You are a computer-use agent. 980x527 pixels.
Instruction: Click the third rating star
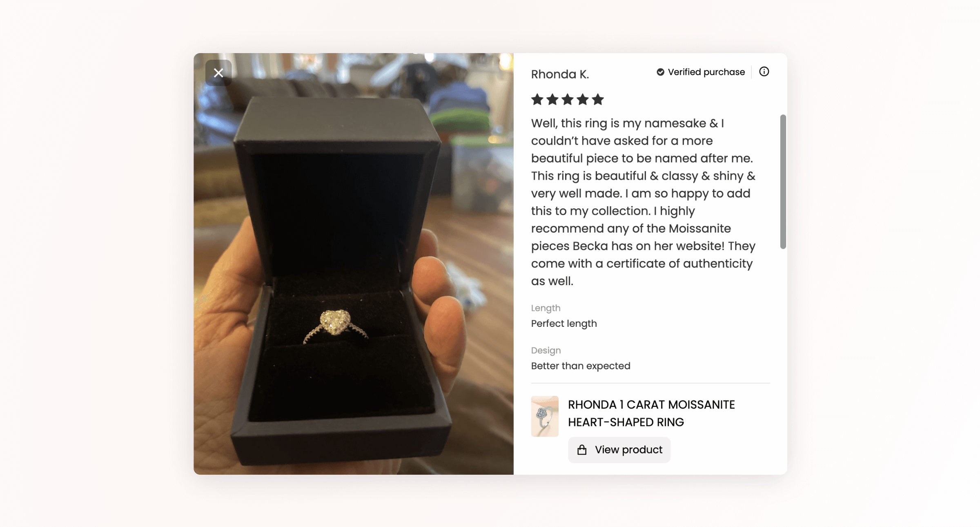[x=568, y=99]
